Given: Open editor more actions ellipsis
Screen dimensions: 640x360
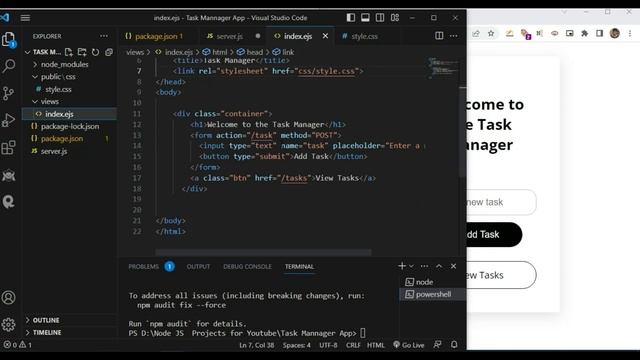Looking at the screenshot, I should 453,36.
